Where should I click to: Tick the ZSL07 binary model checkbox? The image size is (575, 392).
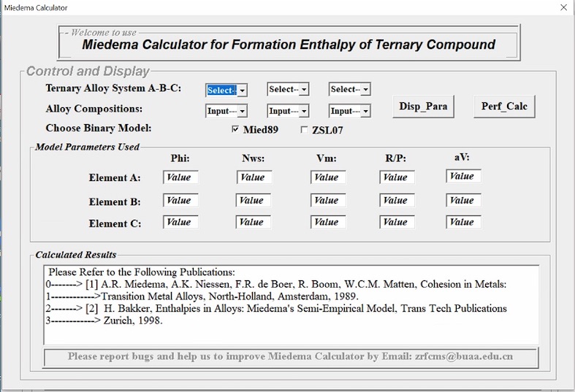click(305, 130)
